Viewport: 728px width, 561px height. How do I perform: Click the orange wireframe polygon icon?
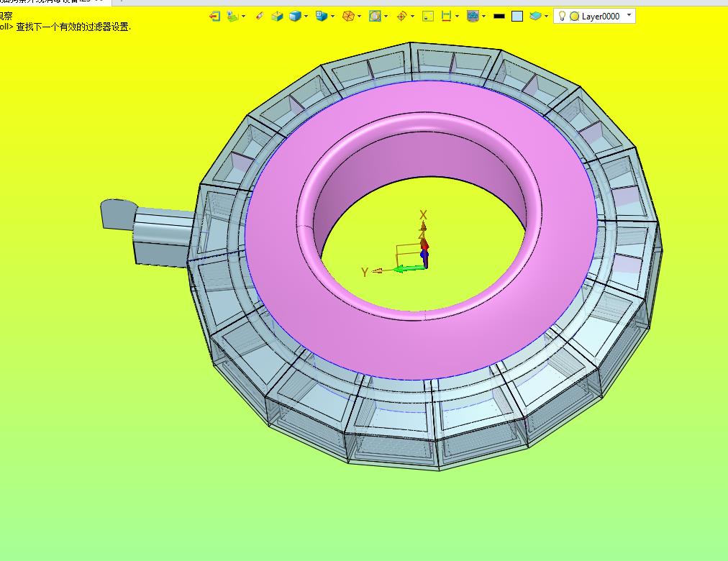348,17
